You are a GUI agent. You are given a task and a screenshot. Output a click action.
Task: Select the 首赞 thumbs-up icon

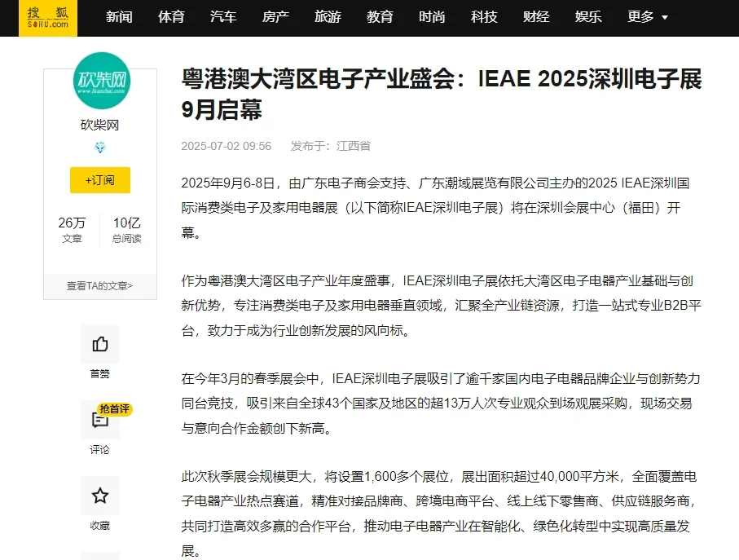click(x=99, y=344)
